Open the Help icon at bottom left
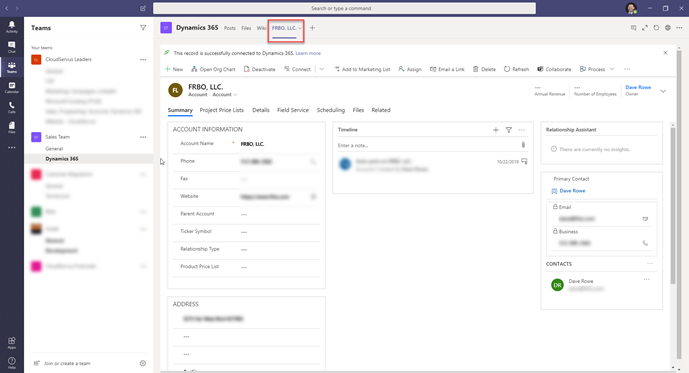 pyautogui.click(x=11, y=362)
